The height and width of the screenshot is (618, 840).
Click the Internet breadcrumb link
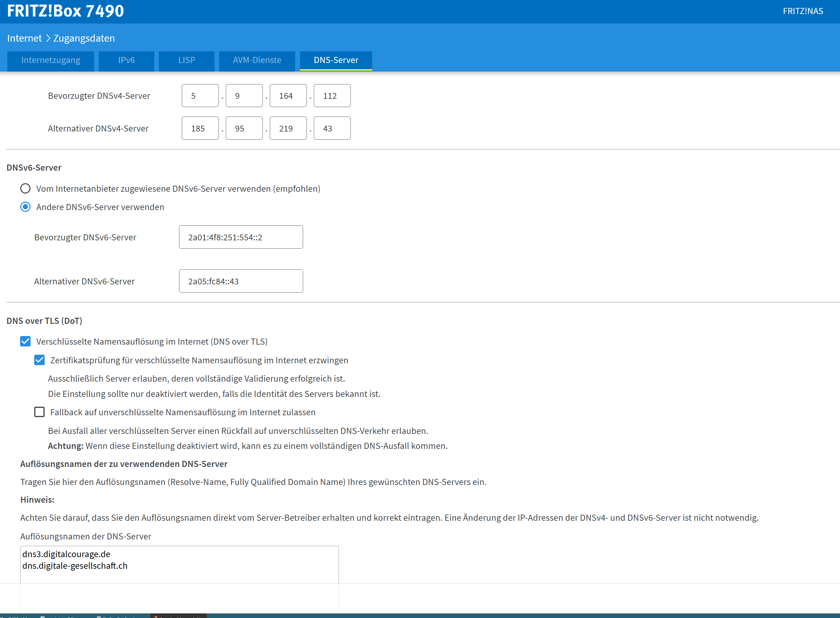click(x=24, y=38)
